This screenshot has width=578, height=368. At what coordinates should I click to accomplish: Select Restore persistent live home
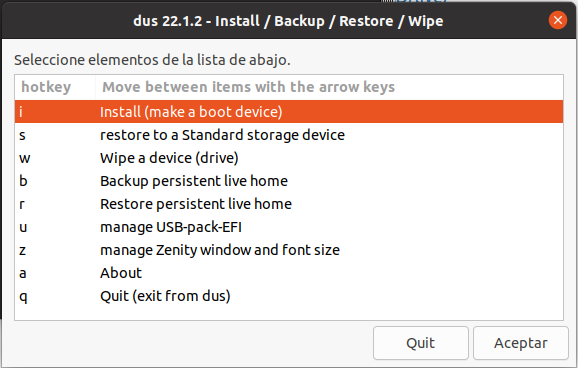[x=289, y=204]
